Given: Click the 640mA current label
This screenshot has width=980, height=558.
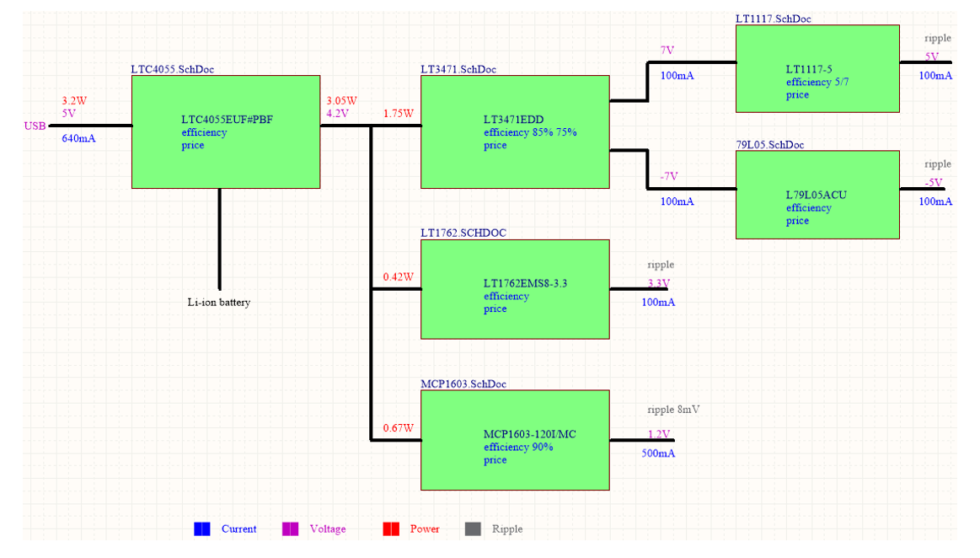Looking at the screenshot, I should 78,139.
